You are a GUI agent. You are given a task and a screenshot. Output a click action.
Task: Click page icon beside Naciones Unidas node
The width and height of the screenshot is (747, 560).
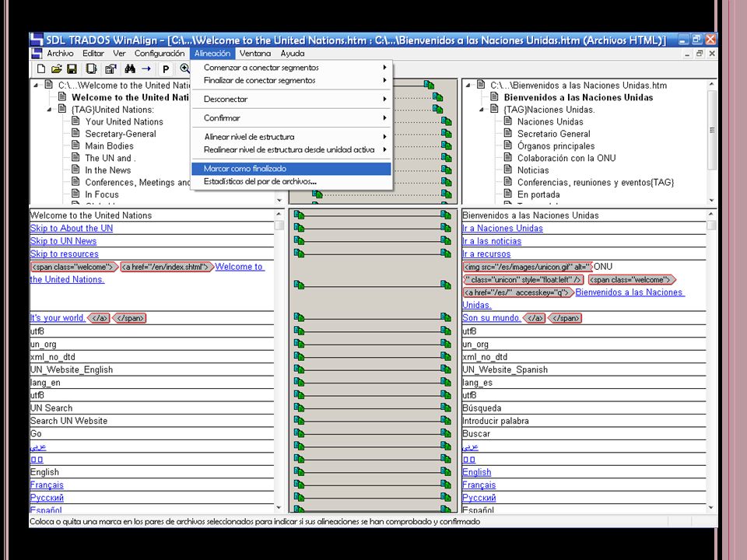(x=508, y=121)
